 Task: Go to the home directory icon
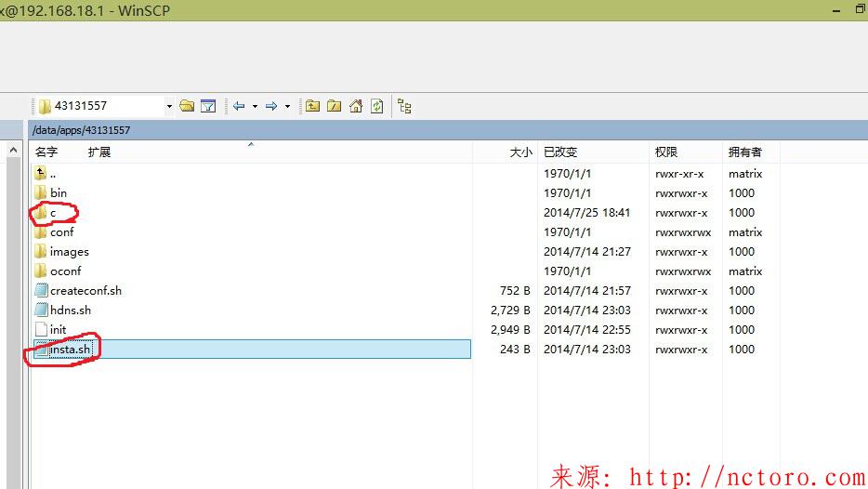(x=356, y=106)
